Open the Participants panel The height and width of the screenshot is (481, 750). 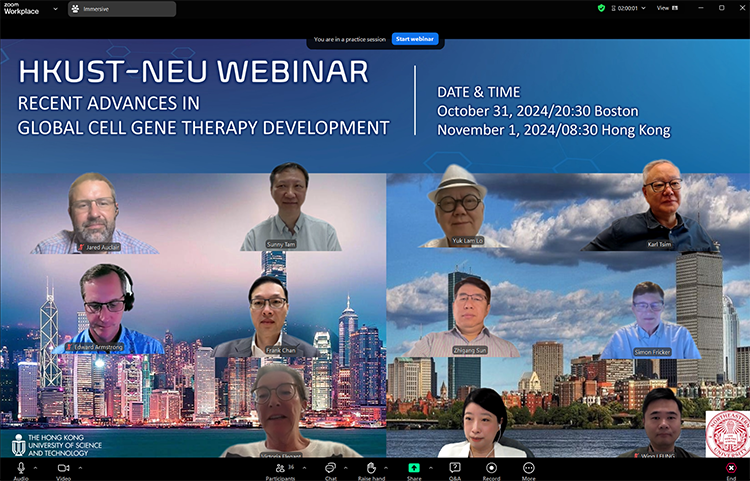(x=280, y=468)
